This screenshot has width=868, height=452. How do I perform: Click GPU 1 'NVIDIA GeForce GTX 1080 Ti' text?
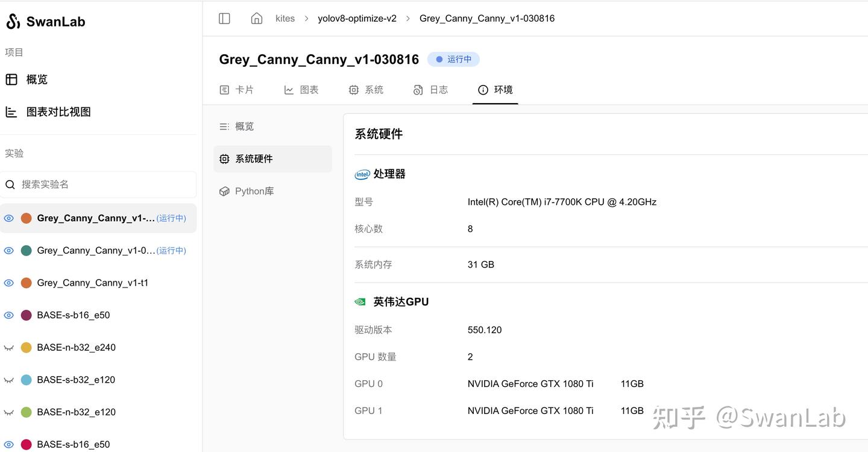(x=530, y=411)
